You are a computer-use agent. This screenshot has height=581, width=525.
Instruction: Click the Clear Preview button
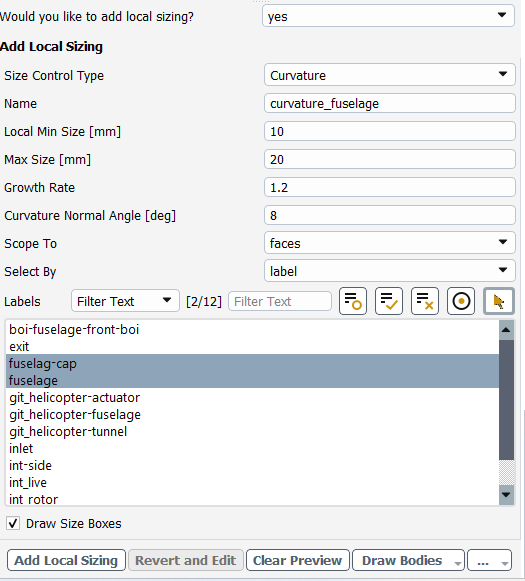298,560
